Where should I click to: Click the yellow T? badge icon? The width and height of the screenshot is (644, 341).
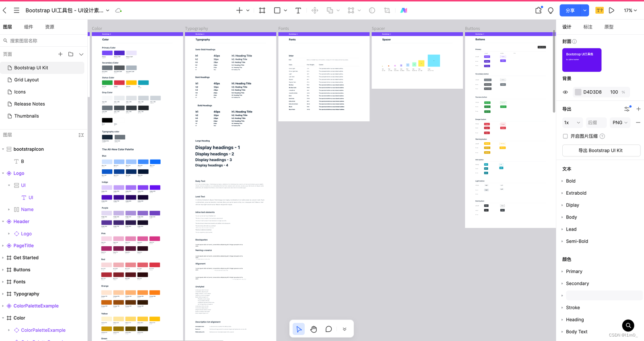tap(600, 10)
